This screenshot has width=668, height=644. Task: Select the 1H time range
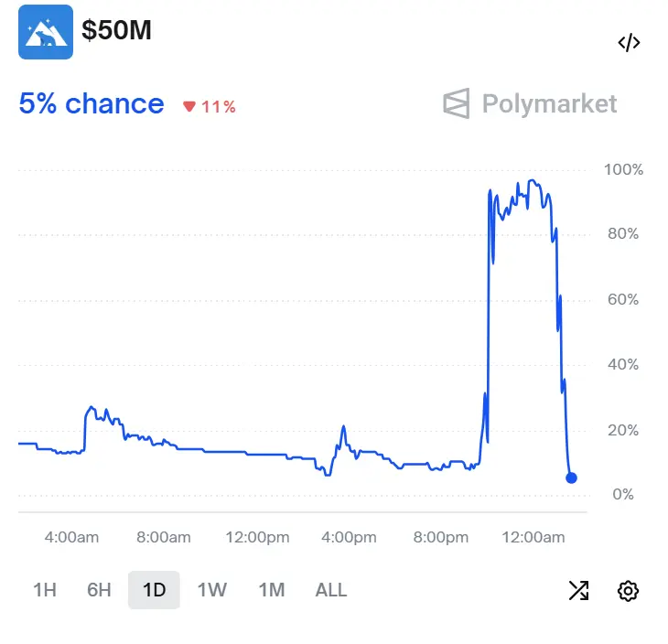point(44,590)
